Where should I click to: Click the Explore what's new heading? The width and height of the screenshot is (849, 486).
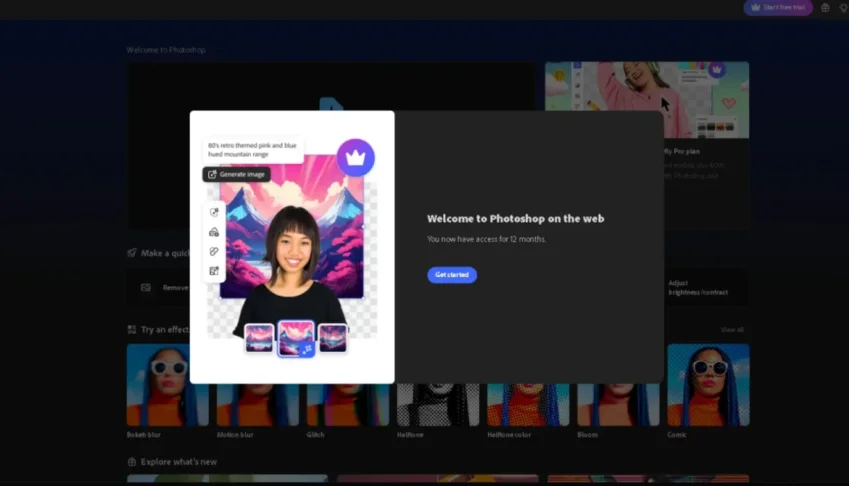[179, 462]
